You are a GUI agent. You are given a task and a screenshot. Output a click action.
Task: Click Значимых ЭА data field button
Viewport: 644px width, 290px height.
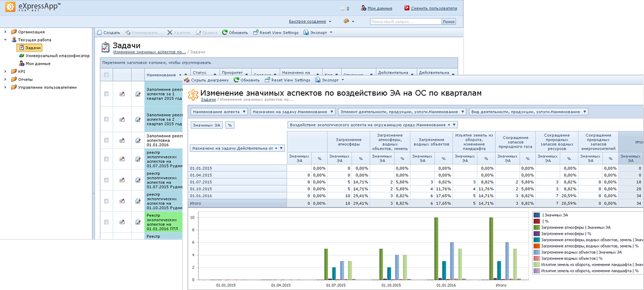coord(207,125)
